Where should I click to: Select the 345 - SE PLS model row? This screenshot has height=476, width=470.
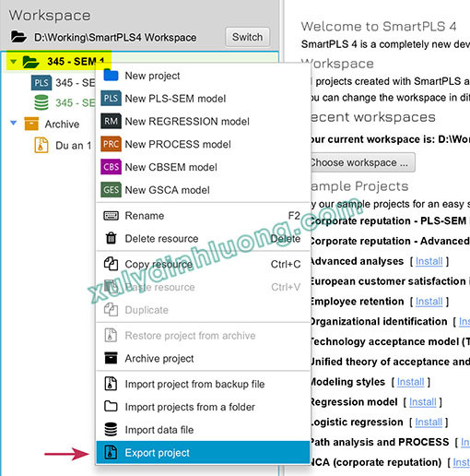click(x=49, y=82)
